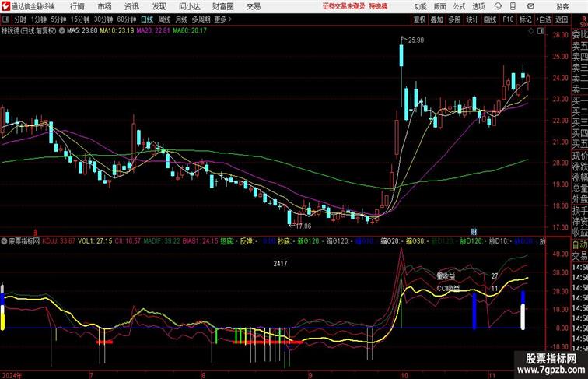Click the MA20: 22.81 label

point(153,31)
